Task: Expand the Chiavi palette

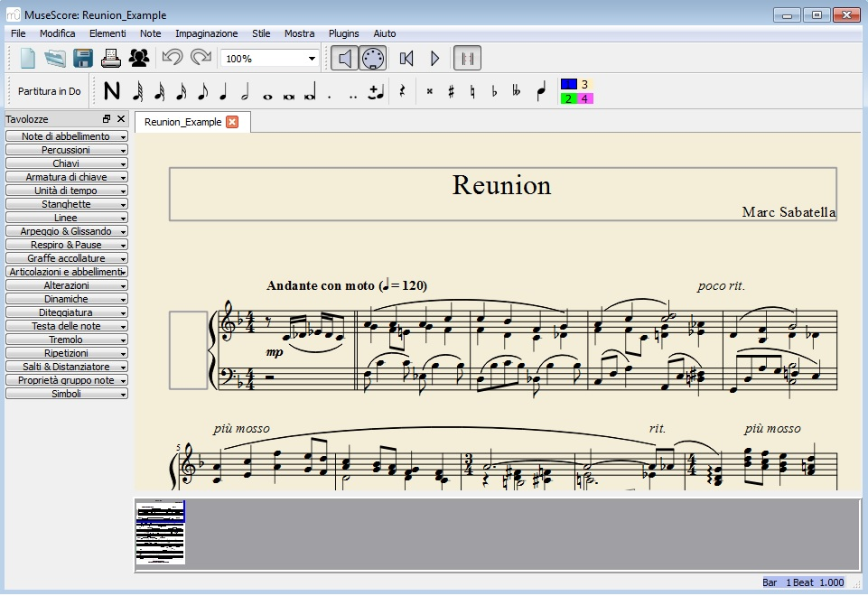Action: point(67,163)
